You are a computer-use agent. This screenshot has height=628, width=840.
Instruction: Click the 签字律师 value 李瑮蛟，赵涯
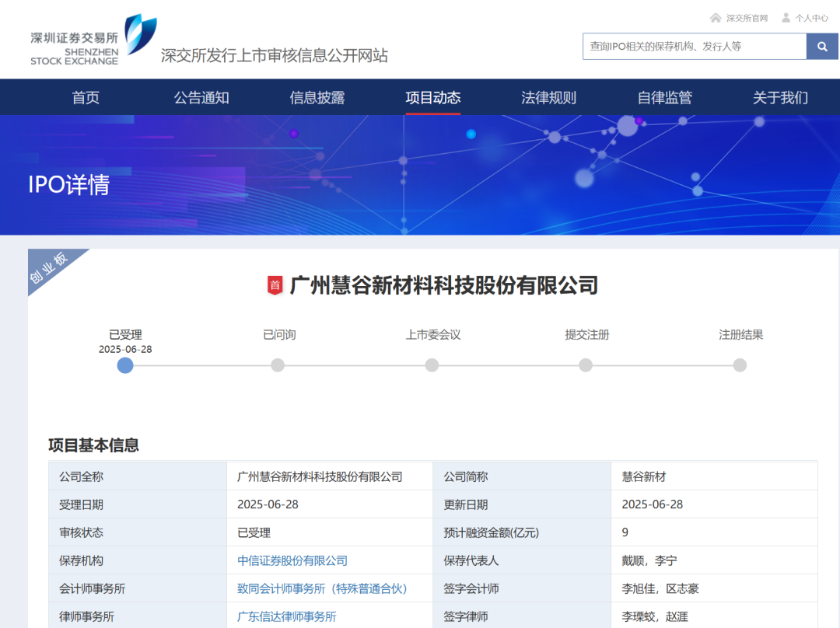coord(655,616)
